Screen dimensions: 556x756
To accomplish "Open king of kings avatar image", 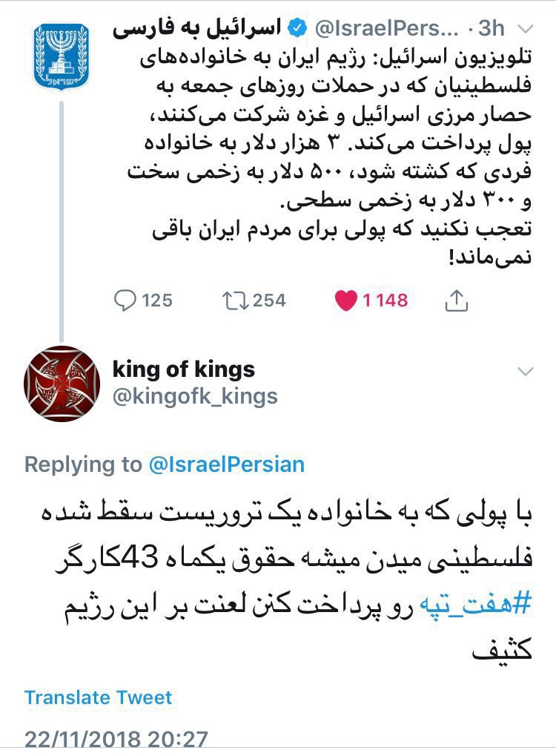I will click(62, 383).
